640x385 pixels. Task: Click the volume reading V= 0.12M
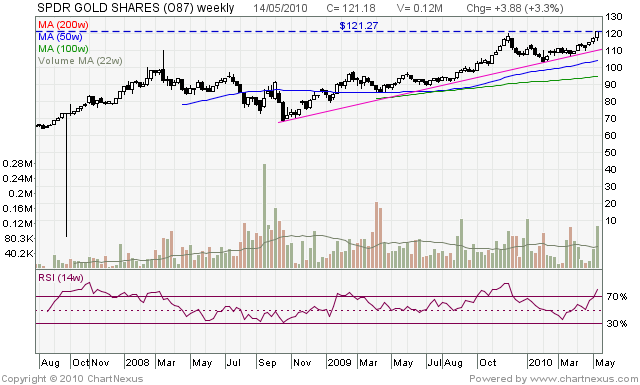pos(420,8)
